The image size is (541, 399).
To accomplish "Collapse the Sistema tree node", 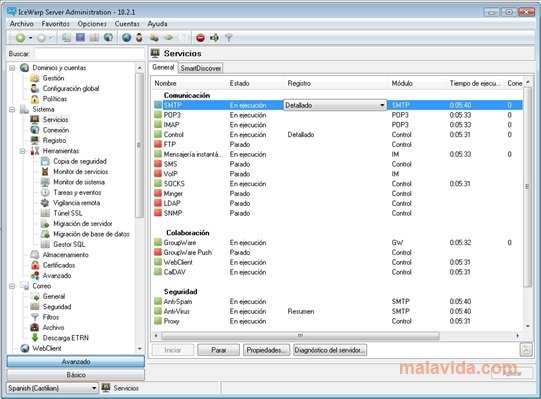I will (12, 109).
